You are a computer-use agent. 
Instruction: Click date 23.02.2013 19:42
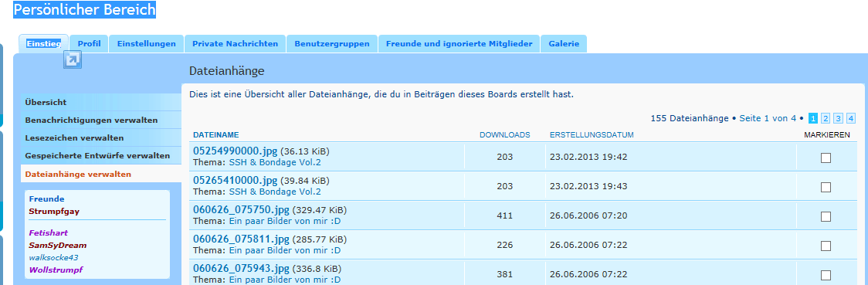tap(588, 157)
